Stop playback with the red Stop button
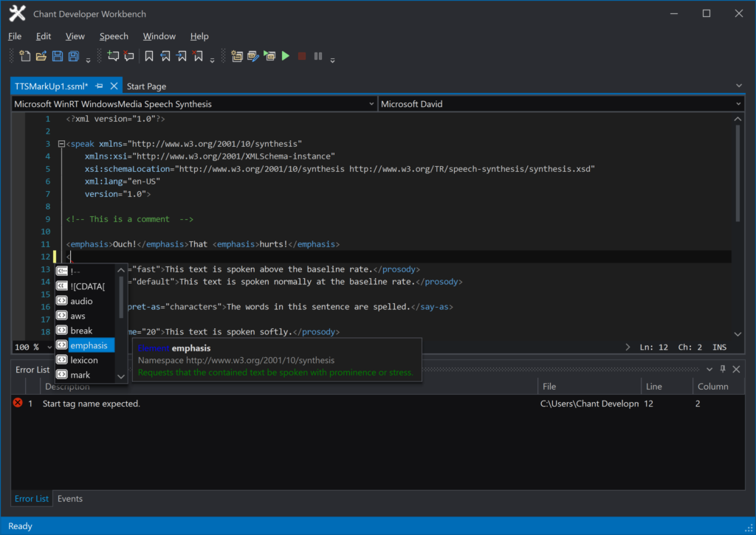Viewport: 756px width, 535px height. [x=302, y=56]
